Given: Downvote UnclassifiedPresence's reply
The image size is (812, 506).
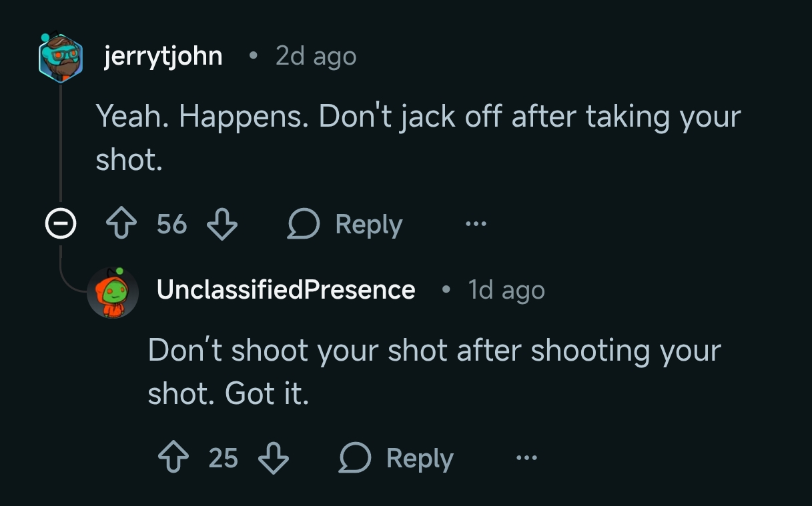Looking at the screenshot, I should (273, 459).
